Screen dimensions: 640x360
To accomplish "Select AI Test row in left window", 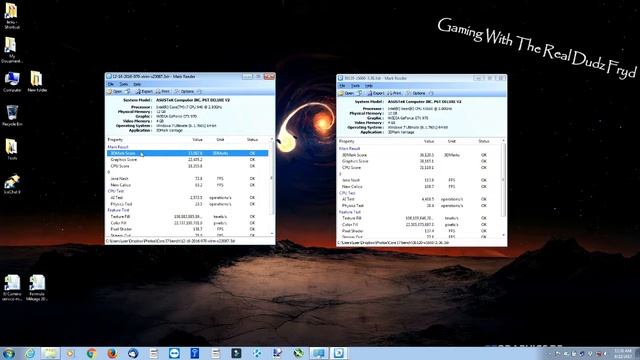I will click(x=187, y=198).
